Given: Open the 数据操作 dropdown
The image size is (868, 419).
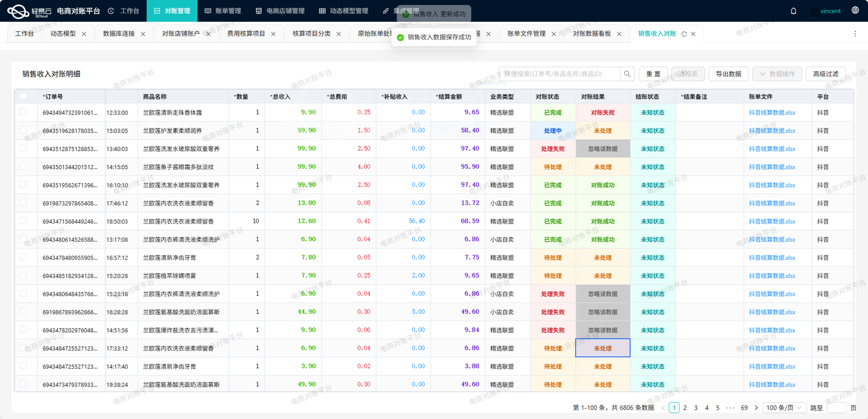Looking at the screenshot, I should point(777,74).
